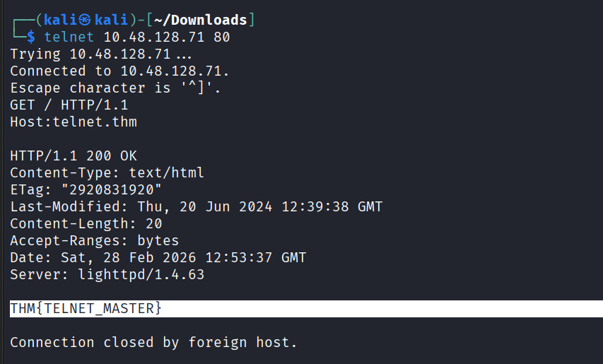
Task: Click the telnet command word
Action: click(70, 37)
